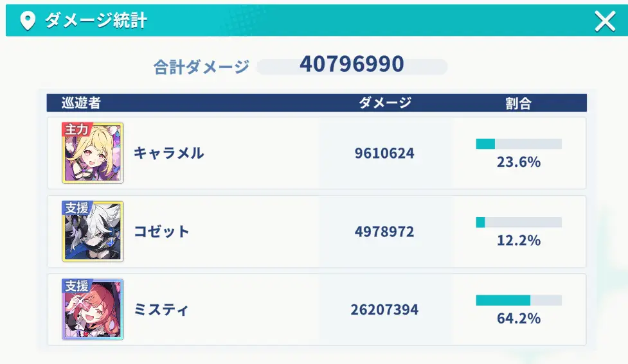The width and height of the screenshot is (628, 364).
Task: Click the キャラメル name label
Action: pyautogui.click(x=168, y=153)
